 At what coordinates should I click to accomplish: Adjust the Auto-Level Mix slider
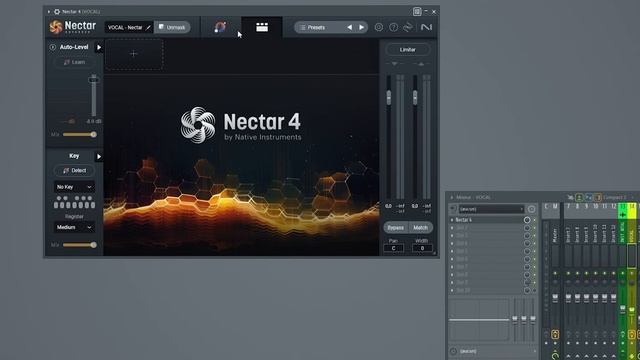[93, 134]
